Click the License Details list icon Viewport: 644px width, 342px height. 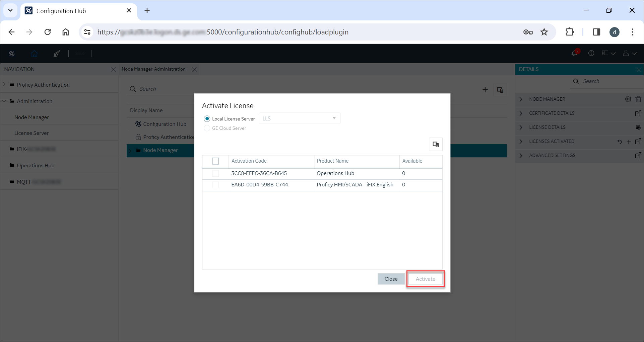point(638,127)
